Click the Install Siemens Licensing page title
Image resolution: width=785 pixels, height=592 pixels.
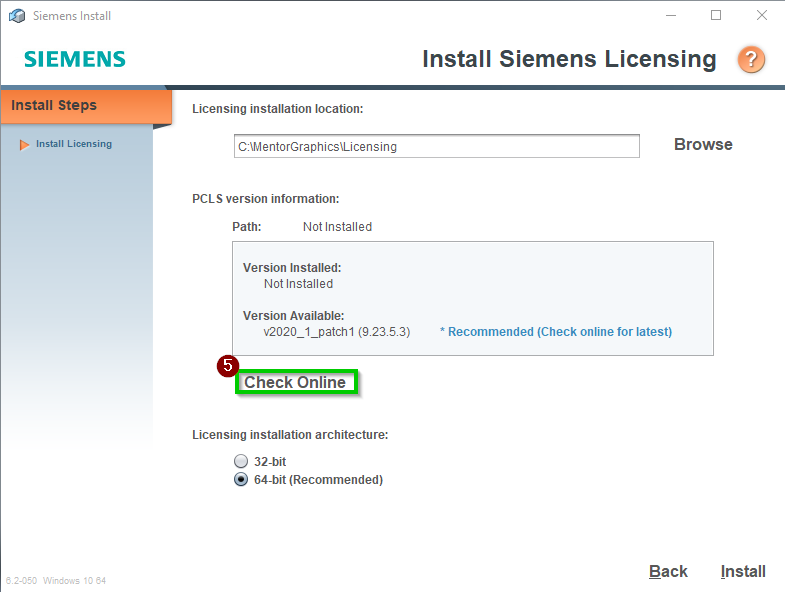[x=569, y=59]
